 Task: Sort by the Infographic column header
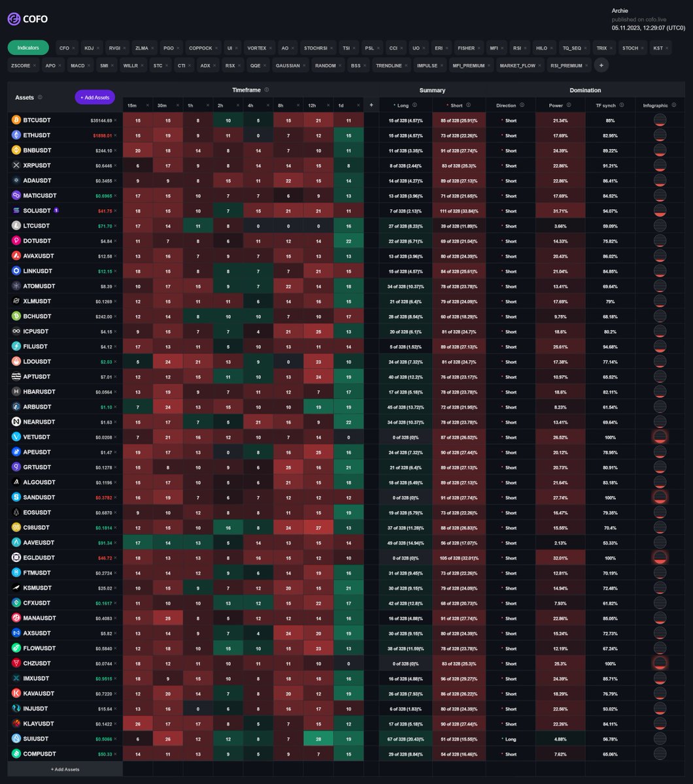click(656, 105)
